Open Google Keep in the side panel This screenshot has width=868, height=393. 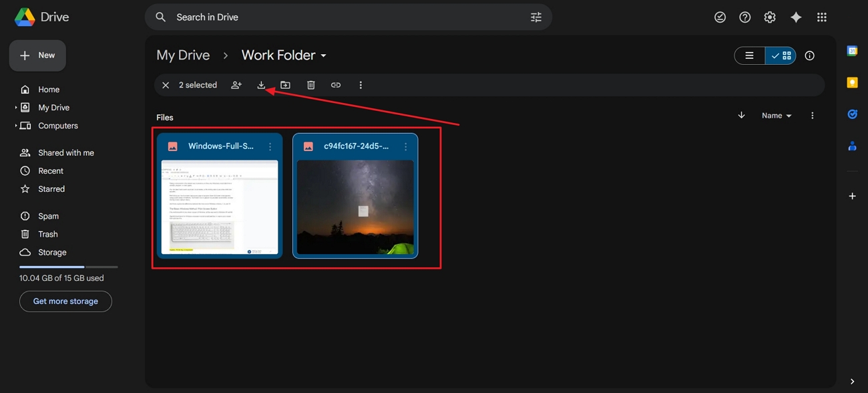tap(852, 82)
